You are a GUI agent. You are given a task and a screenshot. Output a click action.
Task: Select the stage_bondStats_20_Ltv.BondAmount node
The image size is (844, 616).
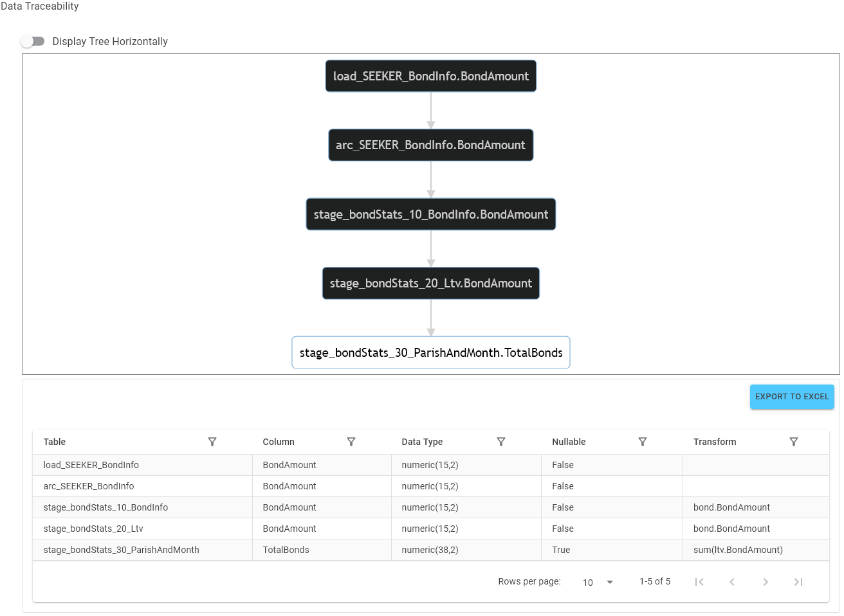[x=431, y=284]
